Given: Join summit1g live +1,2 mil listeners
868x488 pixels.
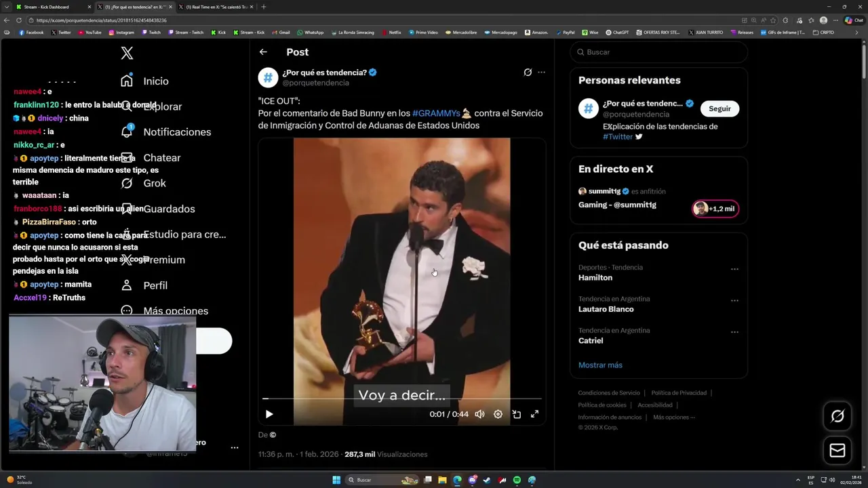Looking at the screenshot, I should click(715, 209).
